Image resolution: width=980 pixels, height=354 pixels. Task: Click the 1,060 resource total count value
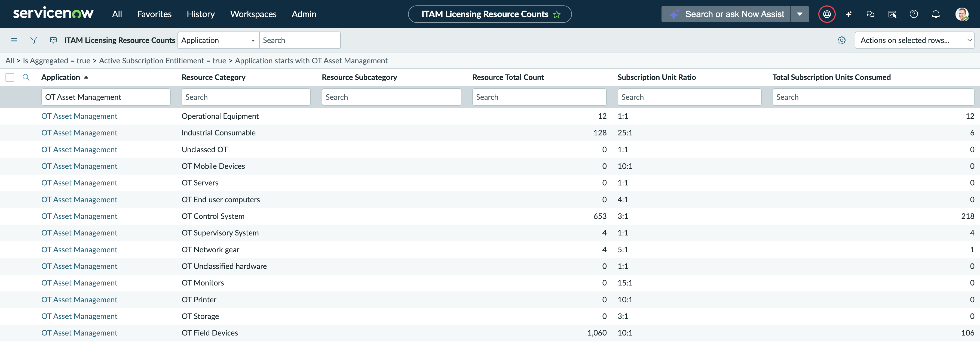(597, 333)
